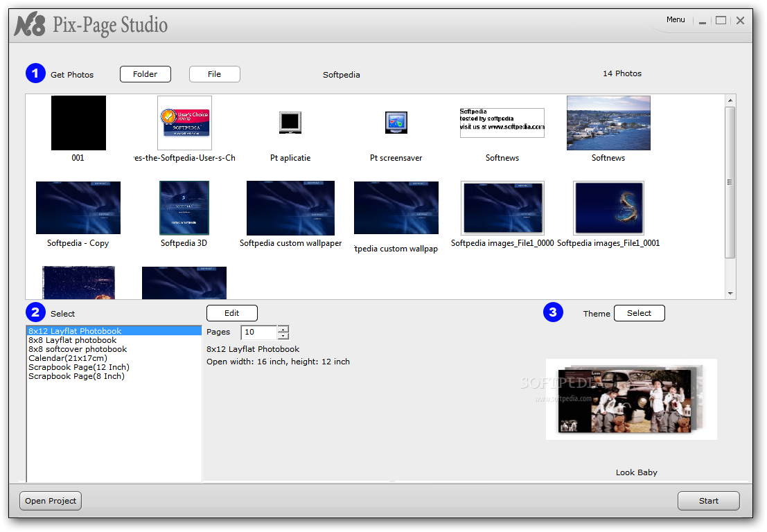Screen dimensions: 767x532
Task: Choose Scrapbook Page(8 Inch) in list
Action: 114,376
